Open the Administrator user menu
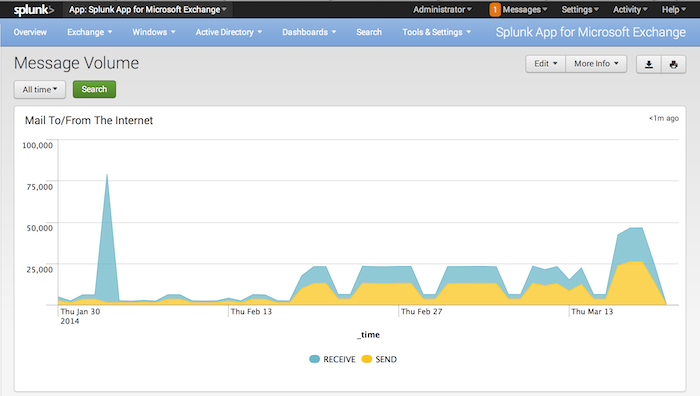 click(x=442, y=9)
